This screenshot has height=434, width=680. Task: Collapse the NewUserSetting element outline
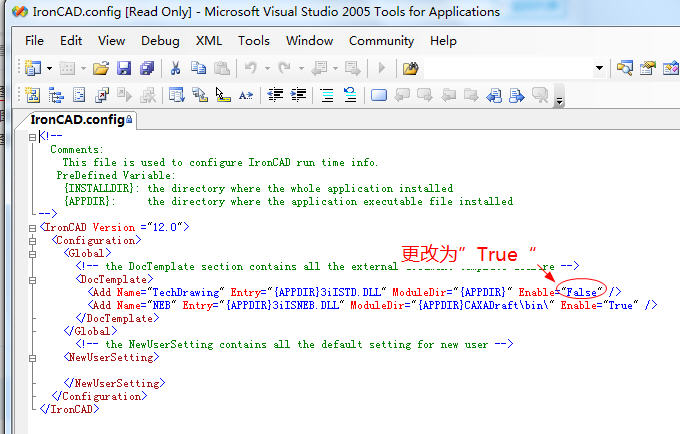[x=33, y=358]
